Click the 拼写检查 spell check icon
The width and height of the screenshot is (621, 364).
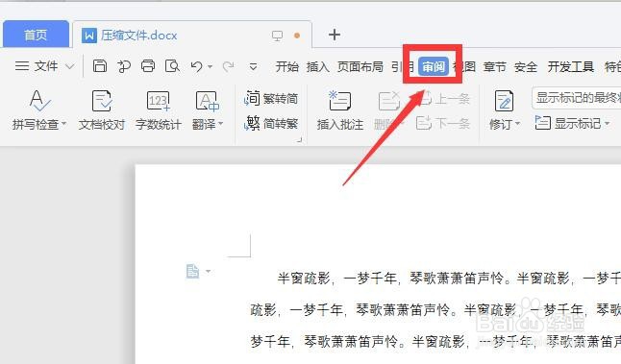click(39, 101)
